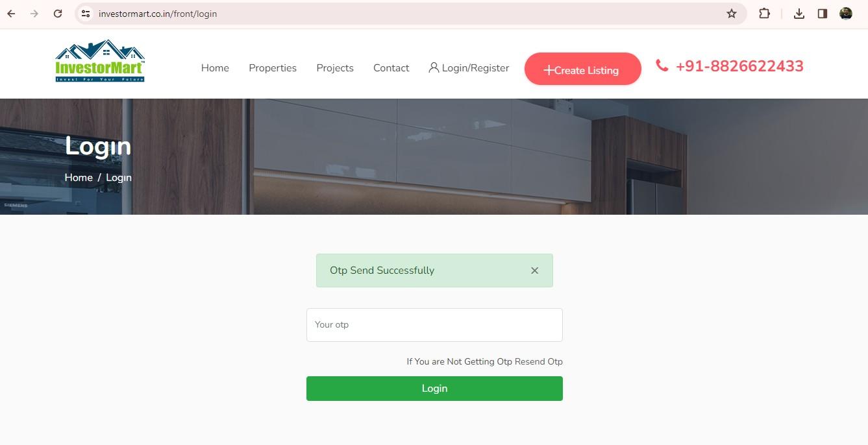Open Login/Register link
The height and width of the screenshot is (445, 868).
click(469, 68)
